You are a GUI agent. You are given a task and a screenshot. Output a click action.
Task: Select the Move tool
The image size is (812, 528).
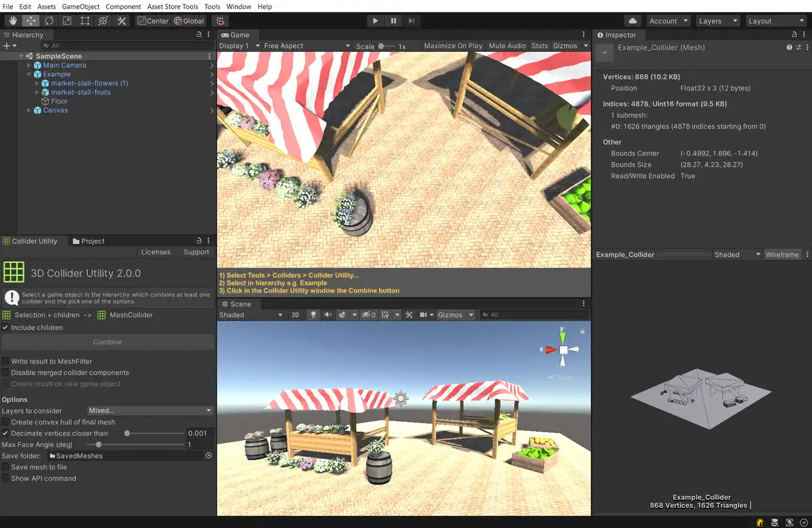click(31, 21)
